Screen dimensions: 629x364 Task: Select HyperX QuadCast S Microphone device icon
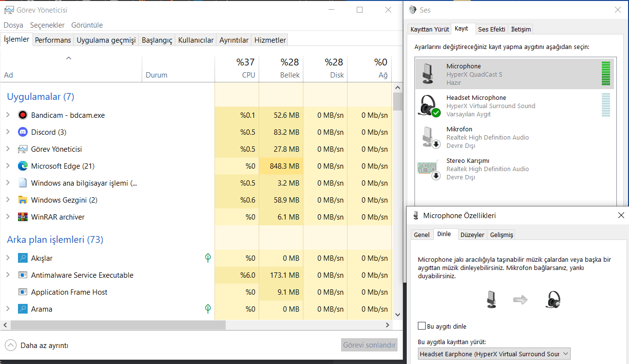(428, 74)
